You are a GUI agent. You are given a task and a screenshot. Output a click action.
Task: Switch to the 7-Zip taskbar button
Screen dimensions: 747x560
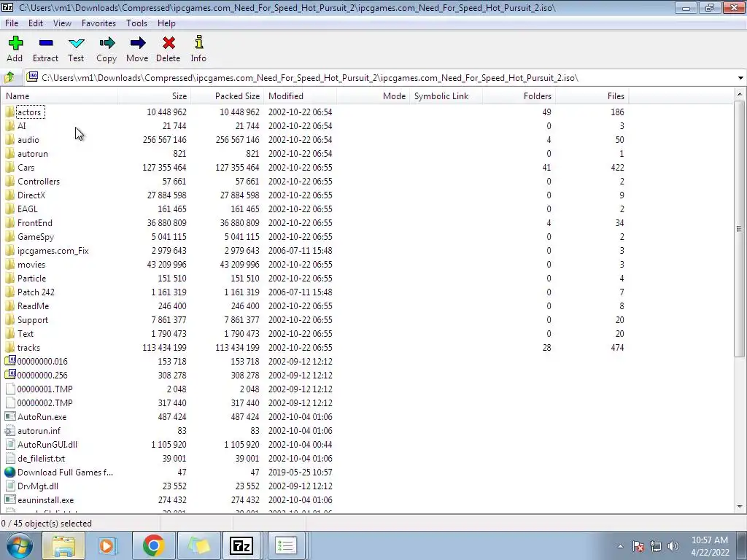(241, 545)
